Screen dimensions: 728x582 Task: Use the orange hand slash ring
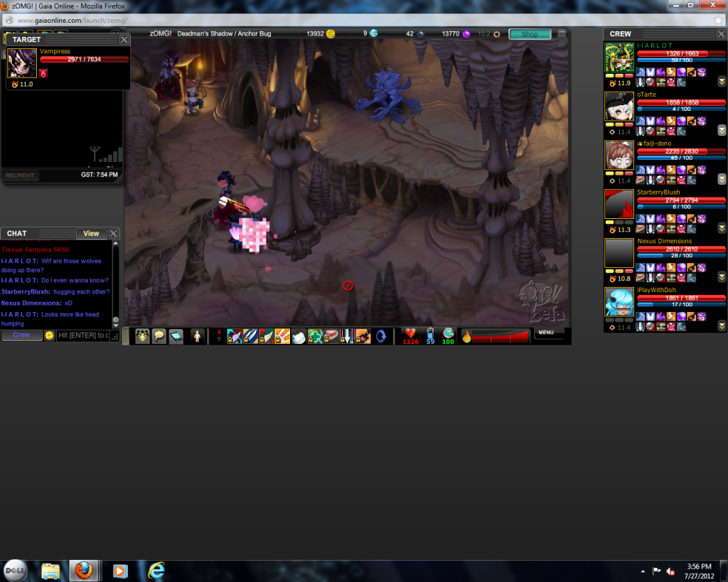click(x=282, y=336)
